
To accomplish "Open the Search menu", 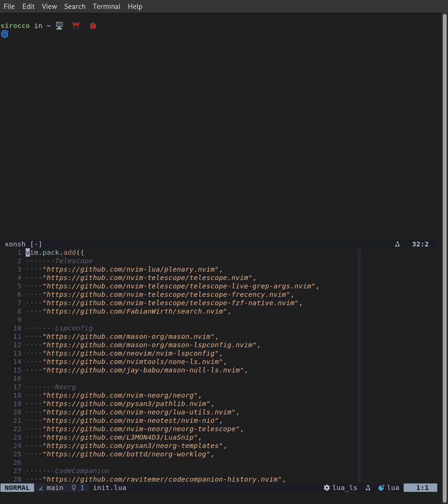I will pyautogui.click(x=75, y=7).
